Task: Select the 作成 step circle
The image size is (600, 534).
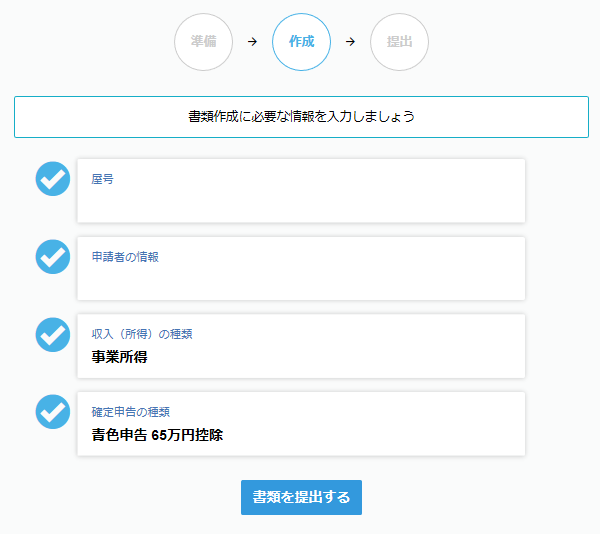Action: 302,42
